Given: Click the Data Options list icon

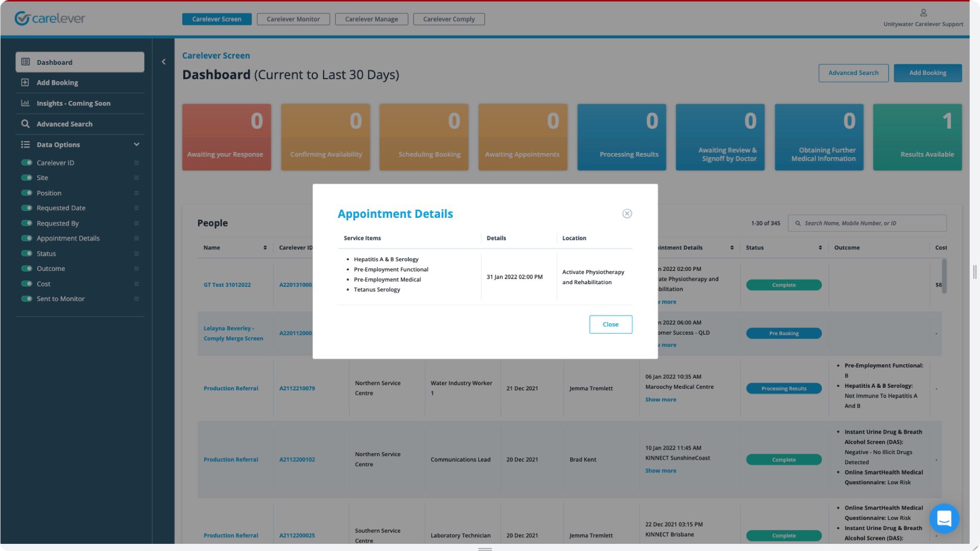Looking at the screenshot, I should (x=25, y=144).
